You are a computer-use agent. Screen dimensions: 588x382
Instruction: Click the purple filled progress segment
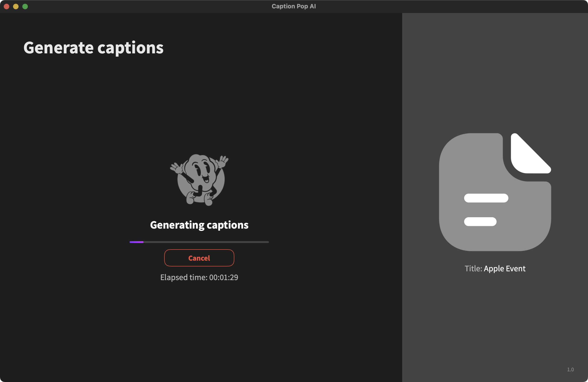[136, 242]
